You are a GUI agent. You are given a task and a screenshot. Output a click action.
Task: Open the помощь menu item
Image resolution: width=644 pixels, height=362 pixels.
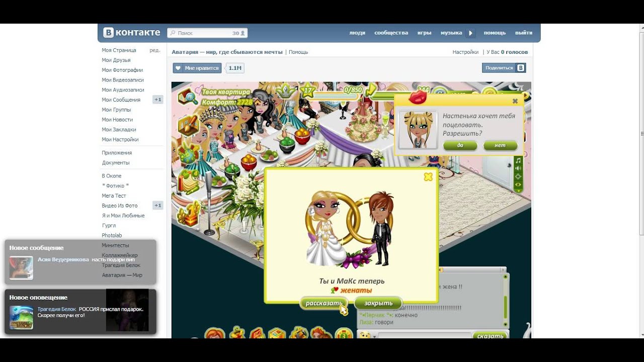tap(495, 33)
